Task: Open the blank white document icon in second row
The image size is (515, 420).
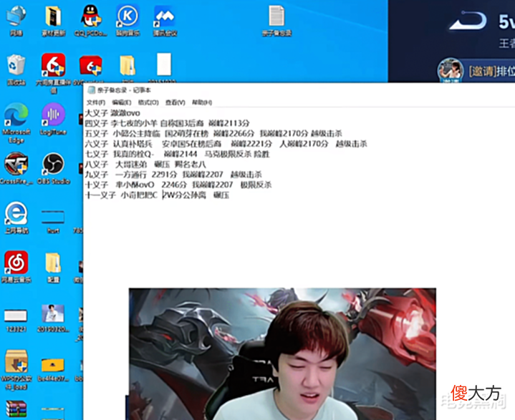Action: pyautogui.click(x=164, y=64)
